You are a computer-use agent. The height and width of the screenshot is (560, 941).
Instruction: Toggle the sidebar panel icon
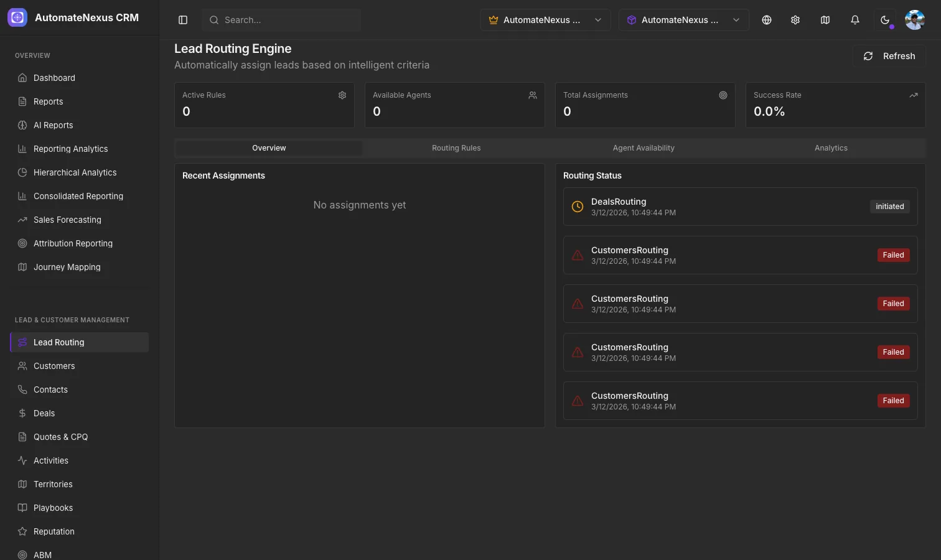coord(183,20)
